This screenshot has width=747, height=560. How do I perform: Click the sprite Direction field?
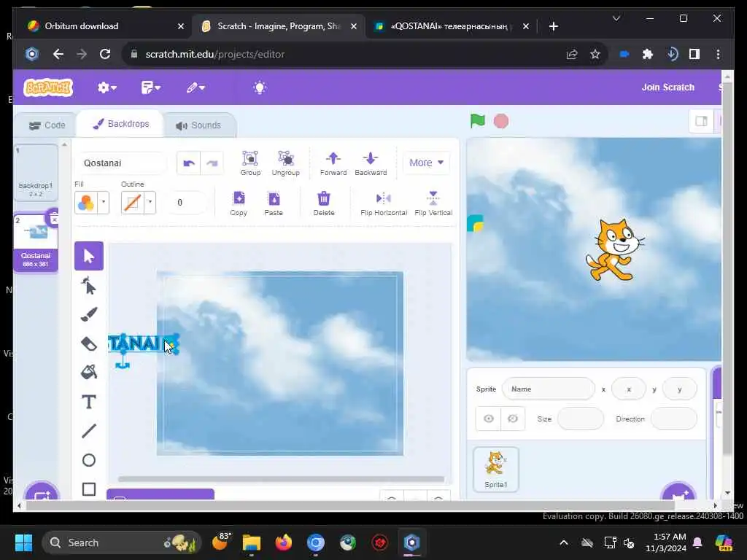[x=673, y=419]
